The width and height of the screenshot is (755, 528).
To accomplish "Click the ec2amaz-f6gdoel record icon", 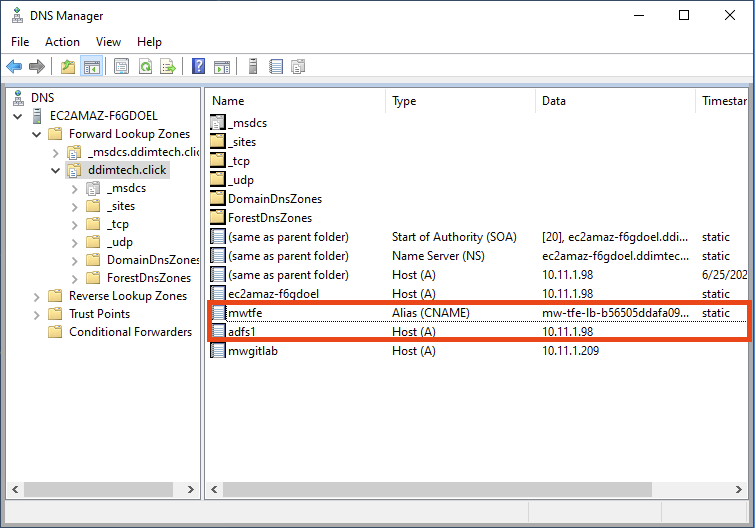I will [218, 294].
